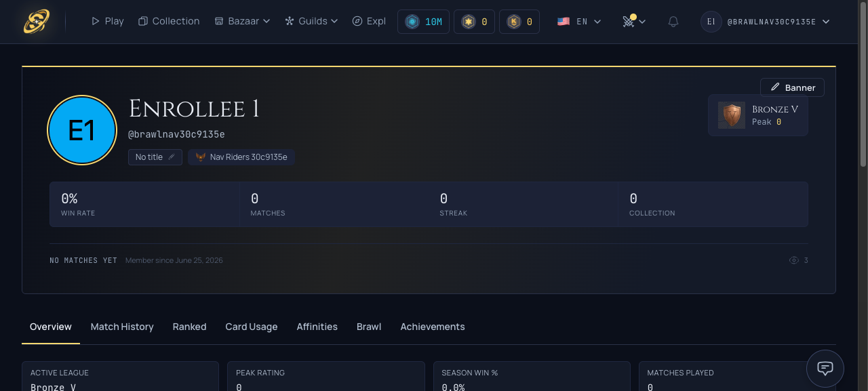Click the pencil icon on Banner
Screen dimensions: 868x391
(x=775, y=87)
